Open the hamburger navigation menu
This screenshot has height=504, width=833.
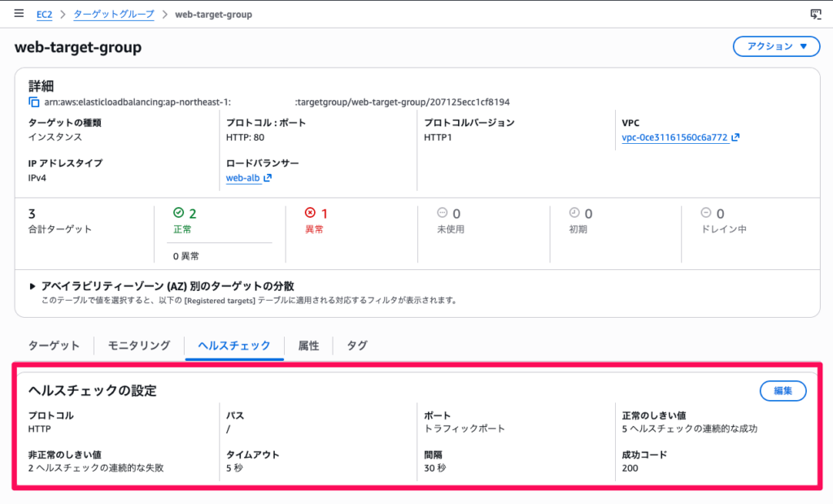19,14
